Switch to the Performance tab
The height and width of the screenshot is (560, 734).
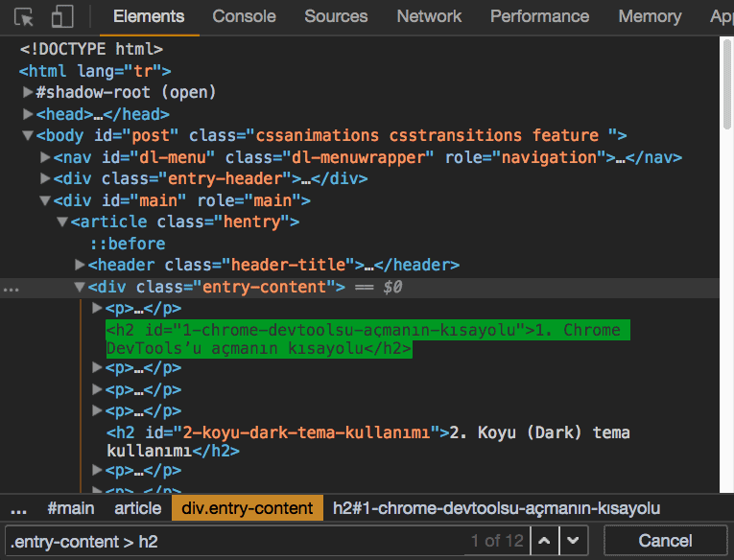[539, 17]
